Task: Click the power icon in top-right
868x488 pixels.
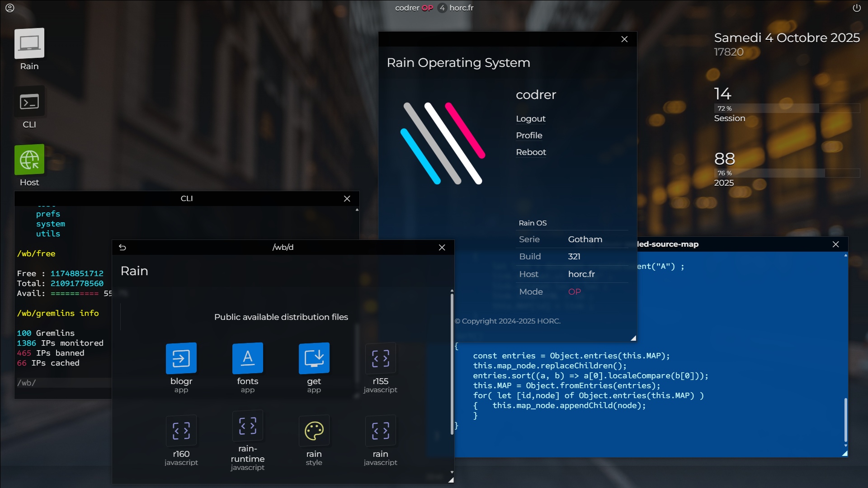Action: [x=856, y=8]
